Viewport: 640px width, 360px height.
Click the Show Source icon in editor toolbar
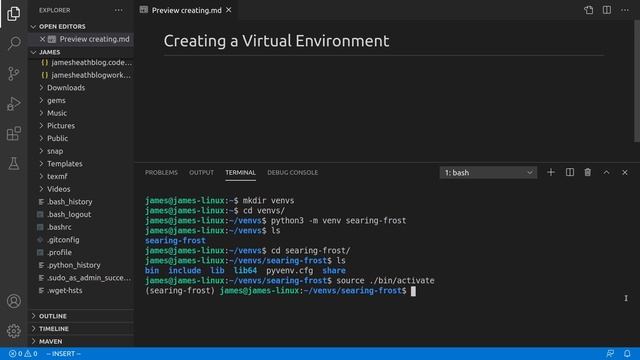(589, 10)
